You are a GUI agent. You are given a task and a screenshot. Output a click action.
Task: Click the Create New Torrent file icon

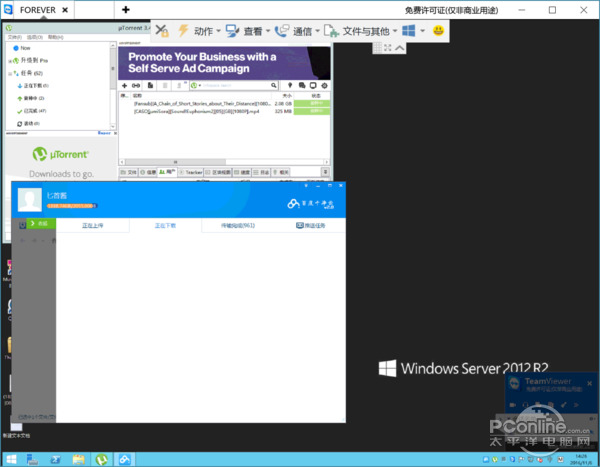click(150, 85)
